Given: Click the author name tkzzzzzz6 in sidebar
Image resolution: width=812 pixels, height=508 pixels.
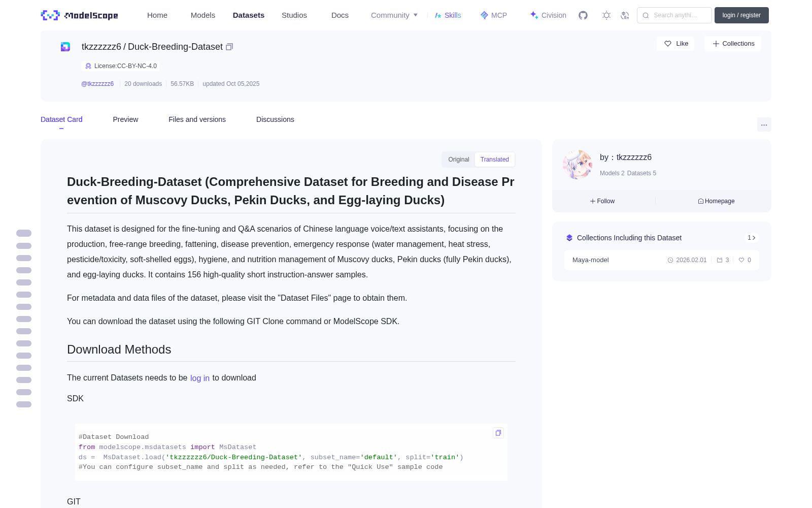Looking at the screenshot, I should (x=634, y=157).
